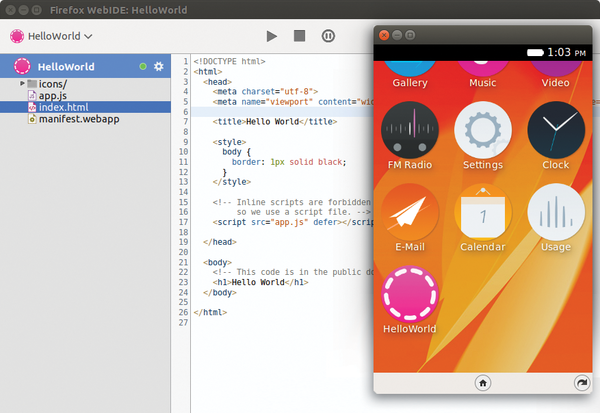Click the meta charset utf-8 line
This screenshot has height=413, width=600.
point(265,91)
